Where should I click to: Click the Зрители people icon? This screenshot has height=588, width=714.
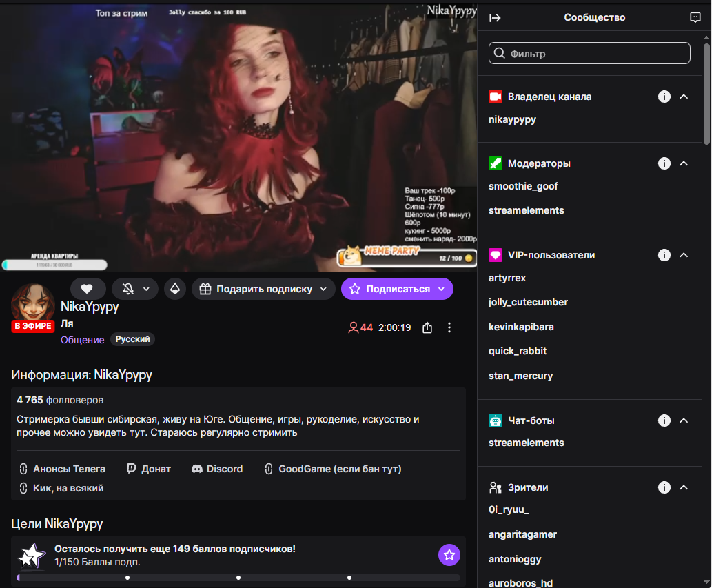pyautogui.click(x=496, y=487)
